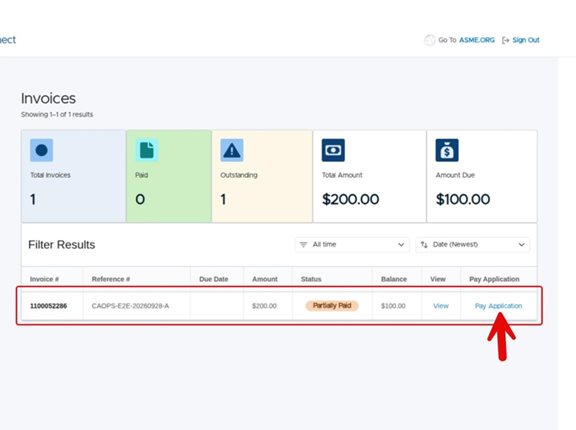The height and width of the screenshot is (430, 576).
Task: Click the Paid count 0
Action: tap(140, 199)
